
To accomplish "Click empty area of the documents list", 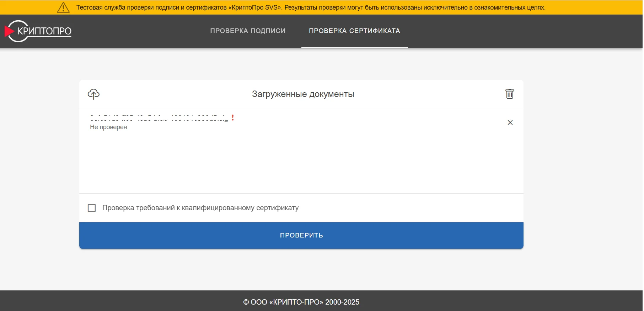I will 301,163.
